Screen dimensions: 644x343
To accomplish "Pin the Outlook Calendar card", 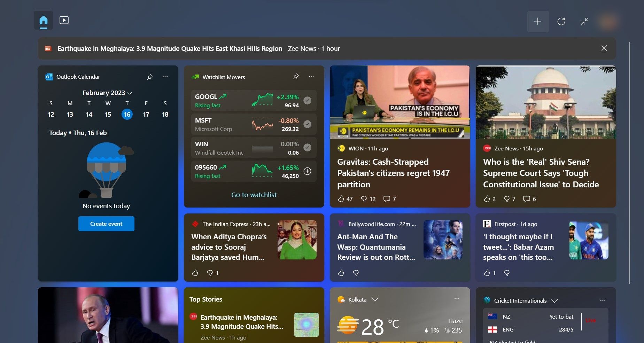I will point(150,77).
